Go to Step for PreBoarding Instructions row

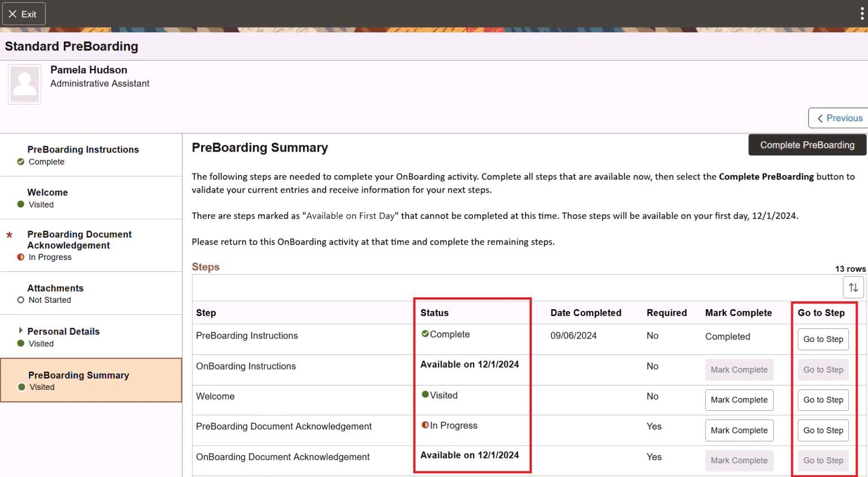pyautogui.click(x=823, y=339)
